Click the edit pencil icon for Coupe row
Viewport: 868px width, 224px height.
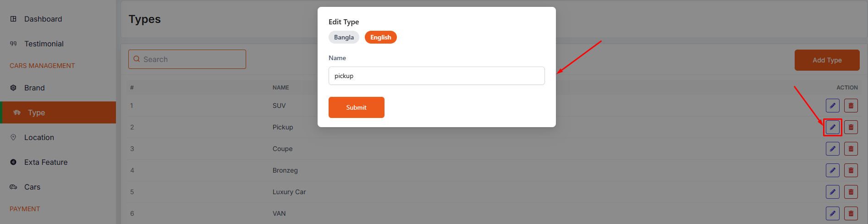[832, 149]
